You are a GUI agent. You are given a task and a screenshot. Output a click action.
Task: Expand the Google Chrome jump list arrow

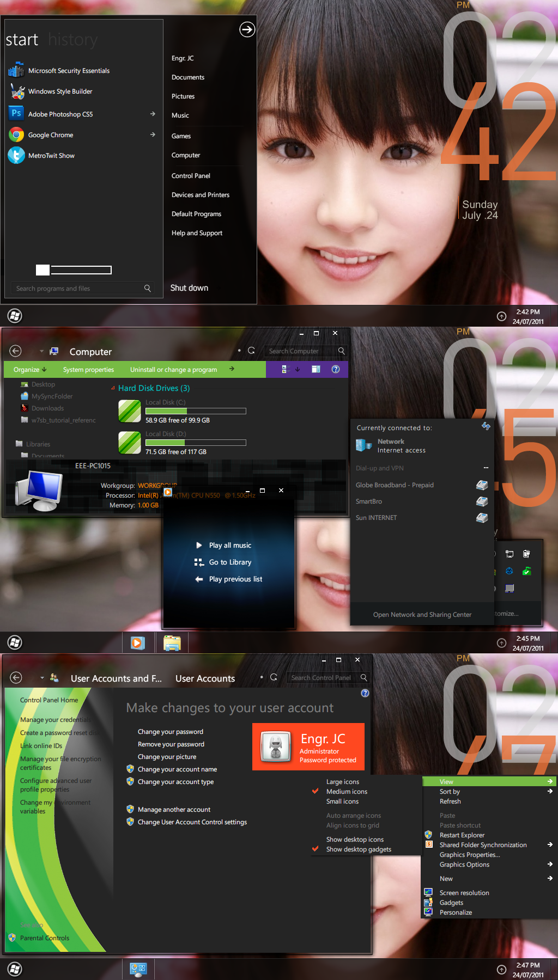153,134
